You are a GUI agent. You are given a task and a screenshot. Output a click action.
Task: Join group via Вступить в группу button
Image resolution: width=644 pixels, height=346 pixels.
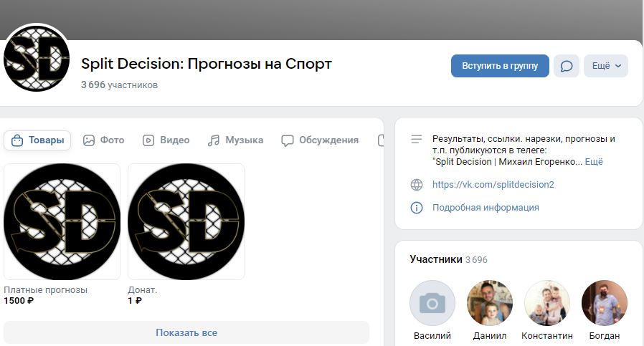(500, 66)
